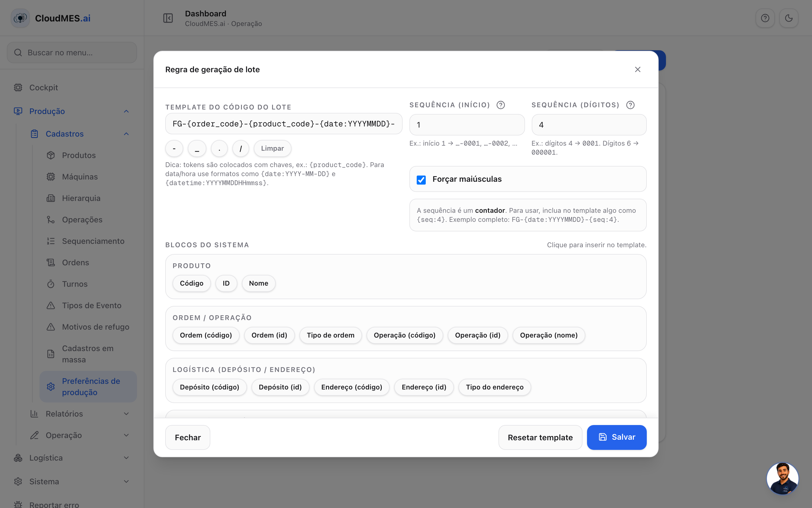Go to Sequenciamento menu item

(88, 241)
